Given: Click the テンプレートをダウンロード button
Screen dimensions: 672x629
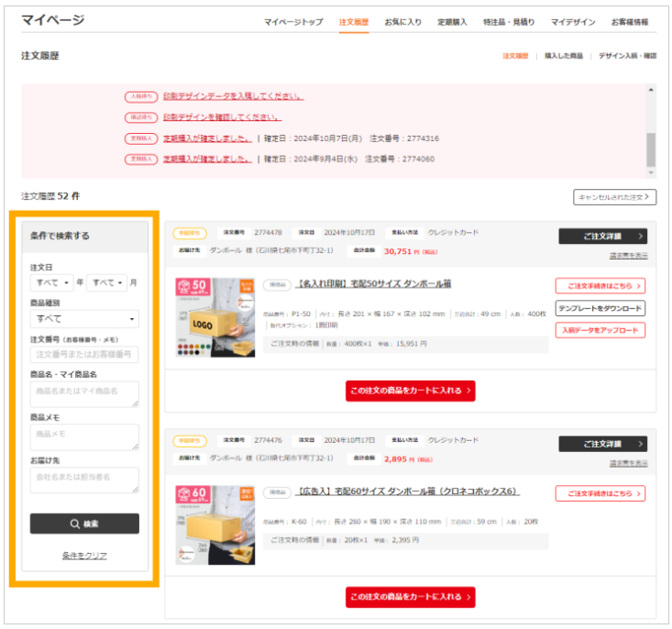Looking at the screenshot, I should tap(600, 308).
